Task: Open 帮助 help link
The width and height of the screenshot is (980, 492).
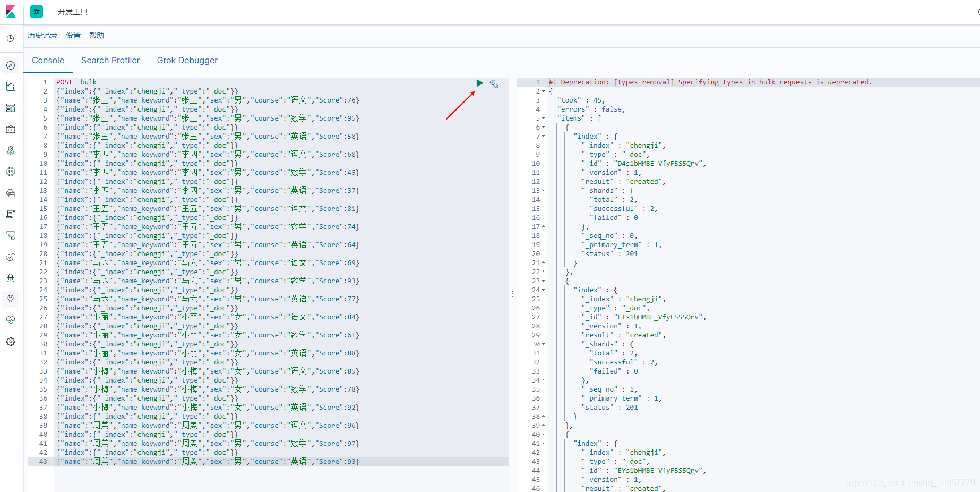Action: click(97, 35)
